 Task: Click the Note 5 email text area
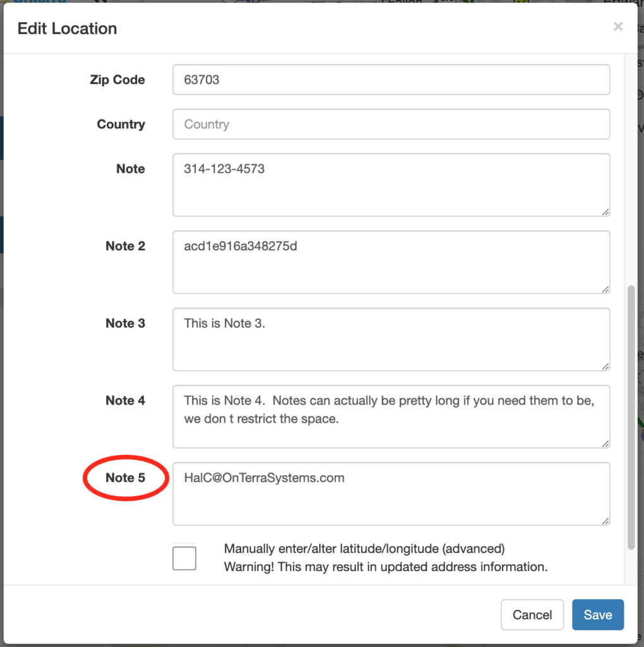point(391,493)
